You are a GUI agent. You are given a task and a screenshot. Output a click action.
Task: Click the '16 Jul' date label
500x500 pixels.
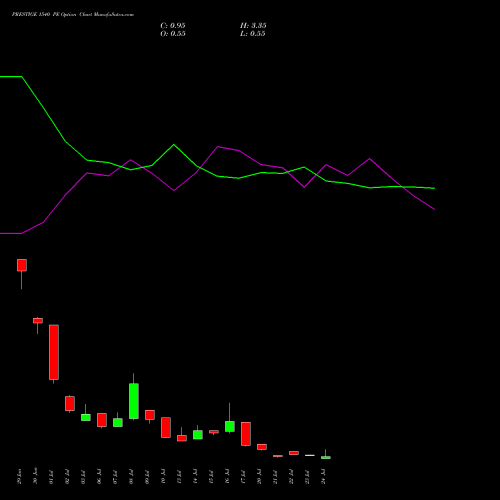click(x=227, y=477)
